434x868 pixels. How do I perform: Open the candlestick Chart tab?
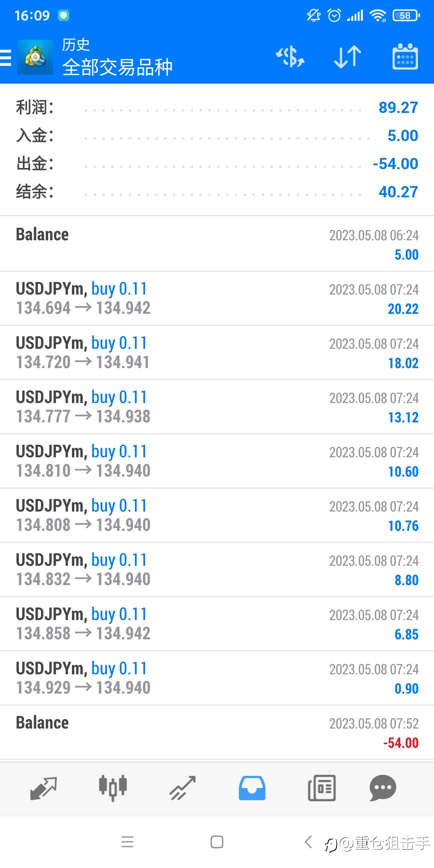point(113,788)
